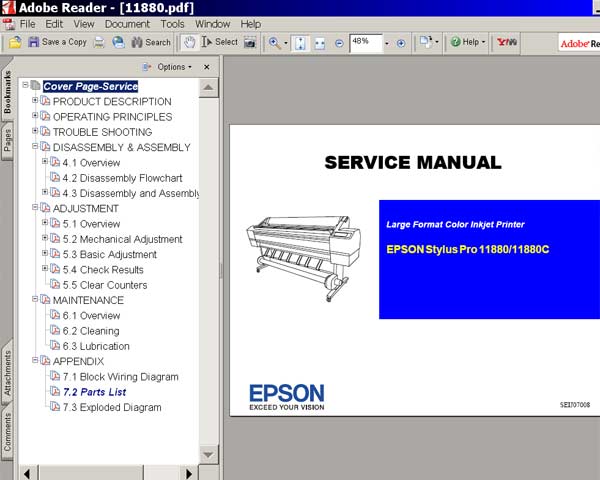Open the File menu
The height and width of the screenshot is (480, 600).
28,24
